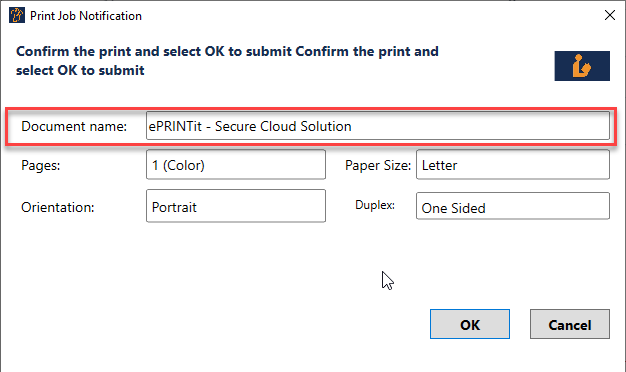626x372 pixels.
Task: Click the bold "Confirm the print" heading text
Action: [227, 61]
